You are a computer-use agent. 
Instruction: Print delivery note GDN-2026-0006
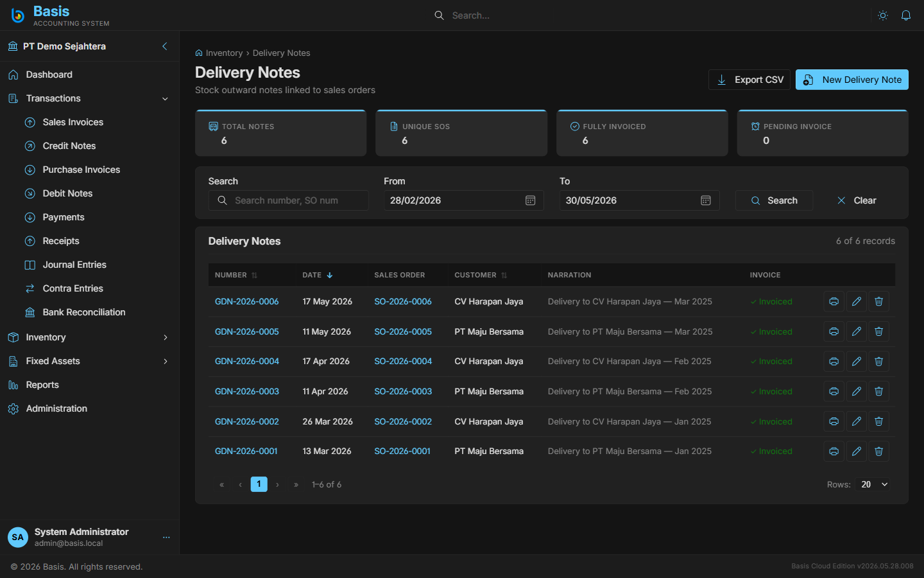pos(834,301)
